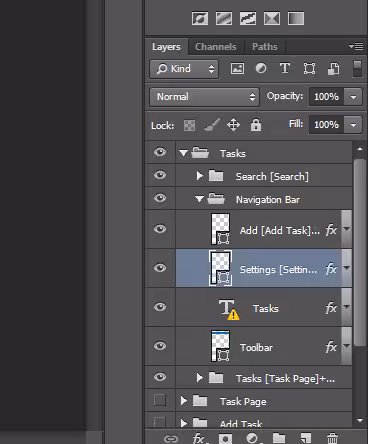Image resolution: width=368 pixels, height=444 pixels.
Task: Filter for adjustment layers
Action: [x=261, y=68]
